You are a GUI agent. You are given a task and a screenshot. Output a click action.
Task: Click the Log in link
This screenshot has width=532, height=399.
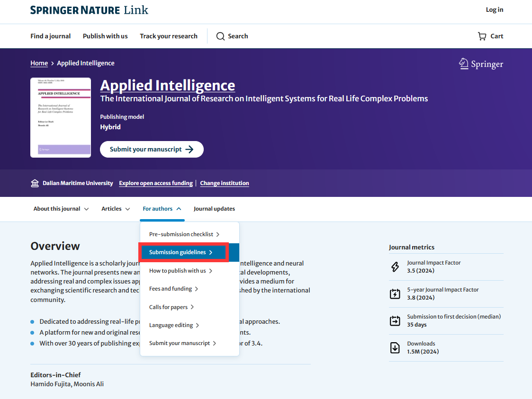coord(495,9)
